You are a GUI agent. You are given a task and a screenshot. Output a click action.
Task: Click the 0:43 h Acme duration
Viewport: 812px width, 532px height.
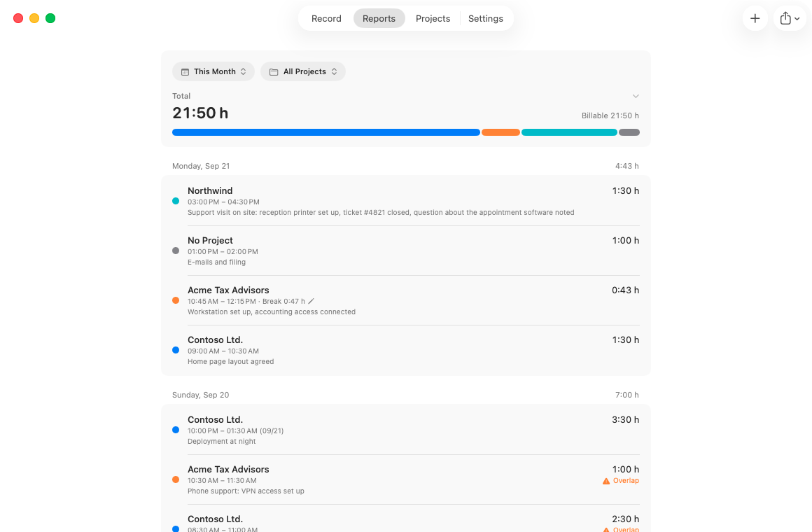(x=626, y=290)
